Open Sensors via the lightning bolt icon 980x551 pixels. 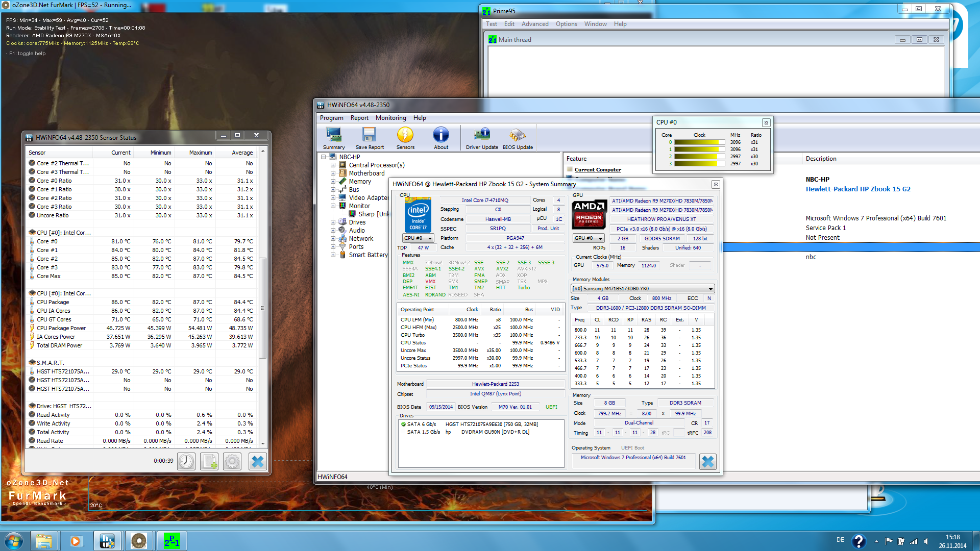tap(405, 137)
